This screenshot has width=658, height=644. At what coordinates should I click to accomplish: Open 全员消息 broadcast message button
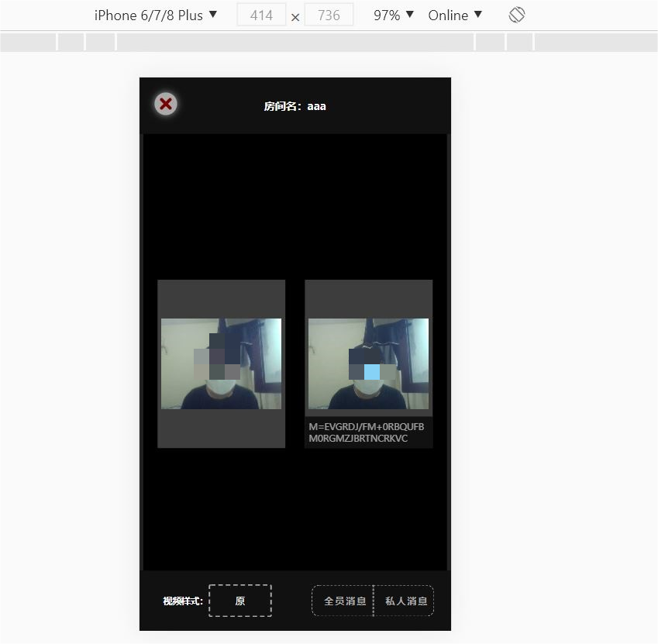[343, 601]
